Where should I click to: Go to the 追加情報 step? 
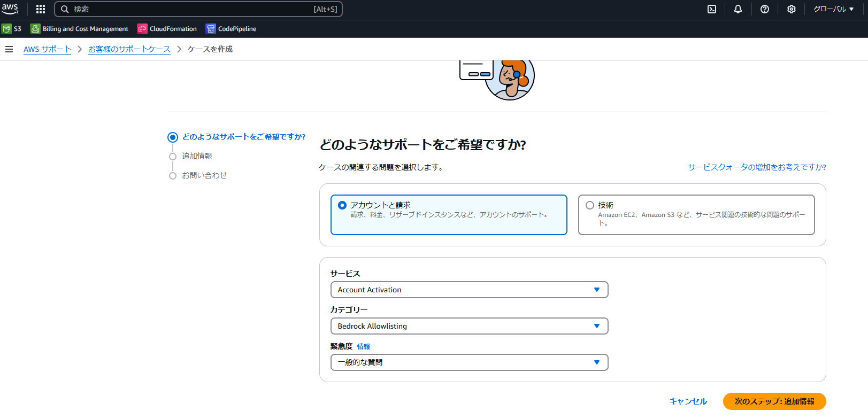[197, 156]
